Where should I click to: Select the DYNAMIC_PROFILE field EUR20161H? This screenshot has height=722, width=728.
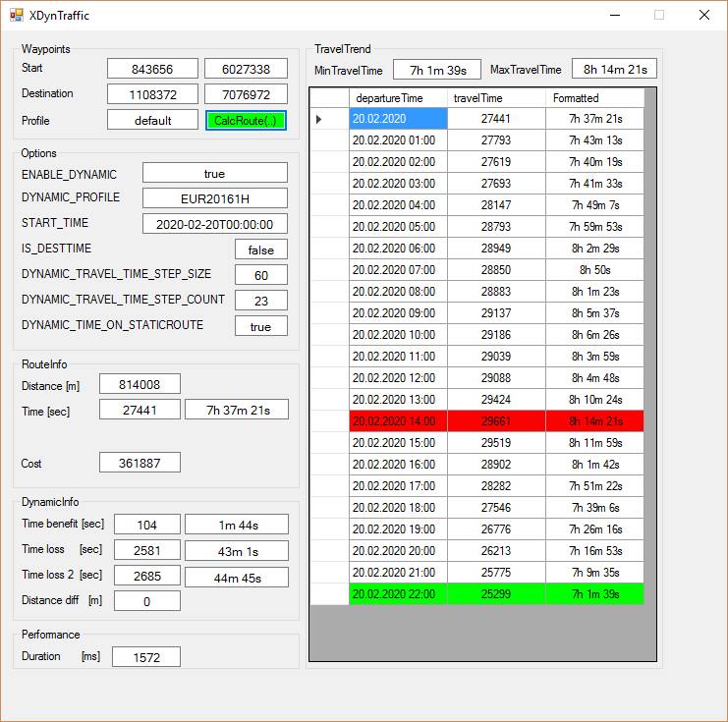[214, 198]
